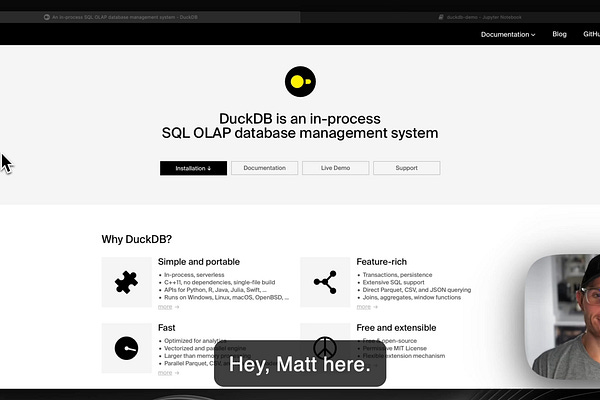Screen dimensions: 600x400
Task: Click the Fast heading
Action: (166, 328)
